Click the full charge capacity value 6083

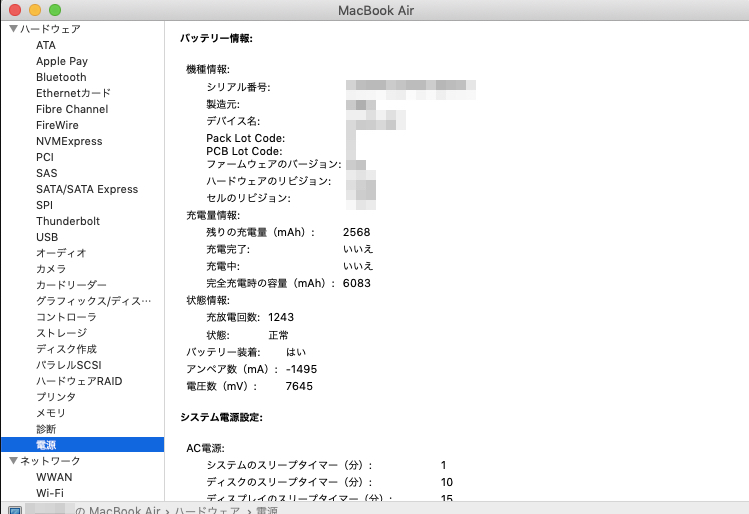click(x=357, y=283)
